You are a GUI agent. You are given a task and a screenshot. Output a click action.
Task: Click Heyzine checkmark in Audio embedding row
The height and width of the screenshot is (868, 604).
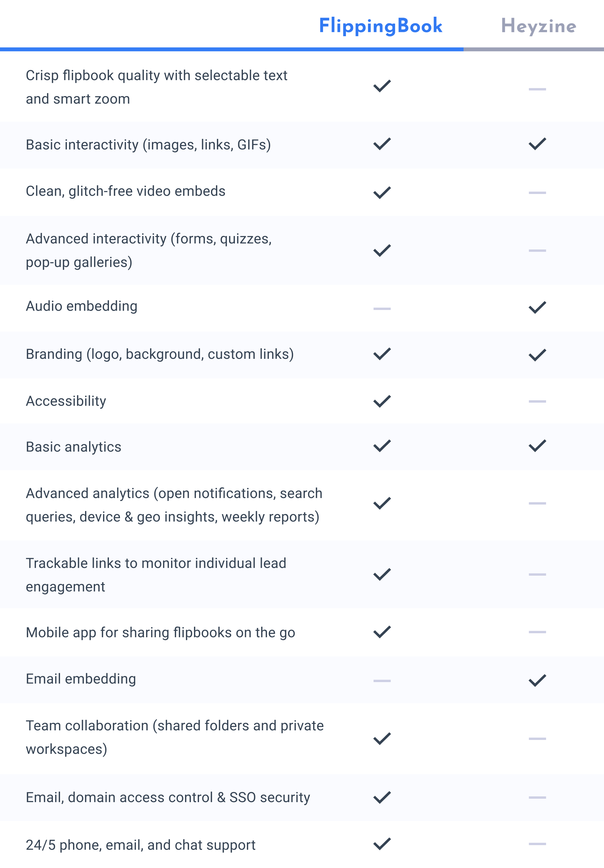coord(537,307)
